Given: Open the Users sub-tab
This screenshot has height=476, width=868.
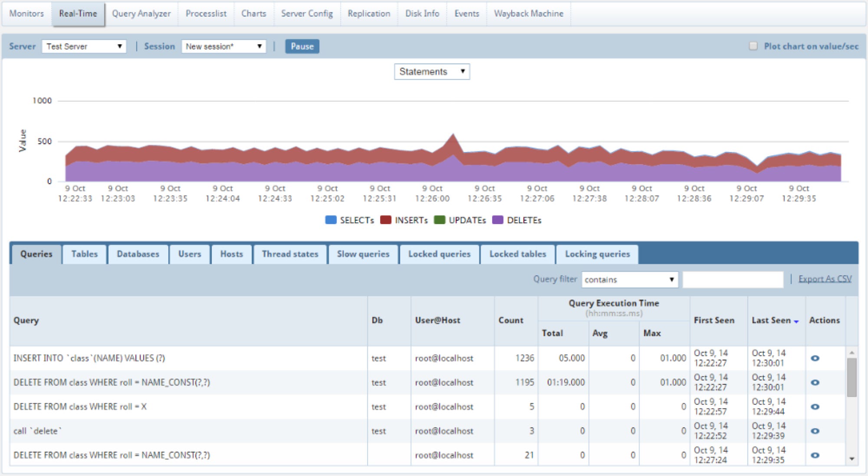Looking at the screenshot, I should click(x=190, y=254).
